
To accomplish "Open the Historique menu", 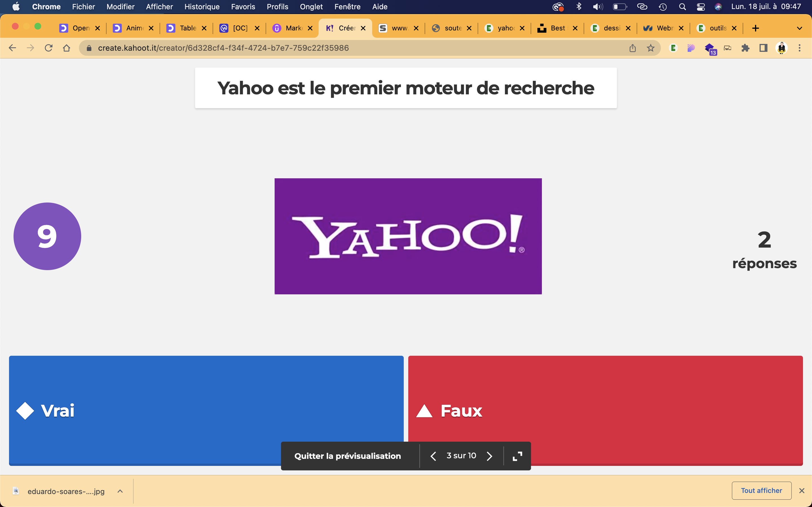I will pos(202,7).
